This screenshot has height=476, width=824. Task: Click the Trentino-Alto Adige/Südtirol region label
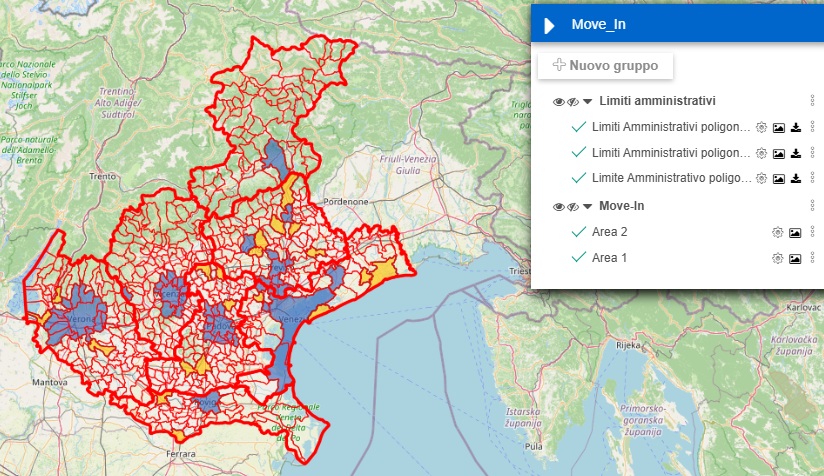[118, 102]
